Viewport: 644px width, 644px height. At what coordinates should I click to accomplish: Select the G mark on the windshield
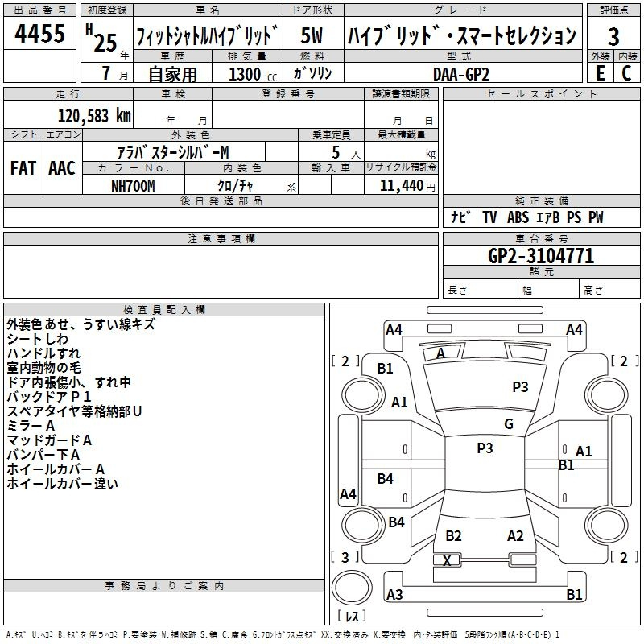pyautogui.click(x=509, y=424)
